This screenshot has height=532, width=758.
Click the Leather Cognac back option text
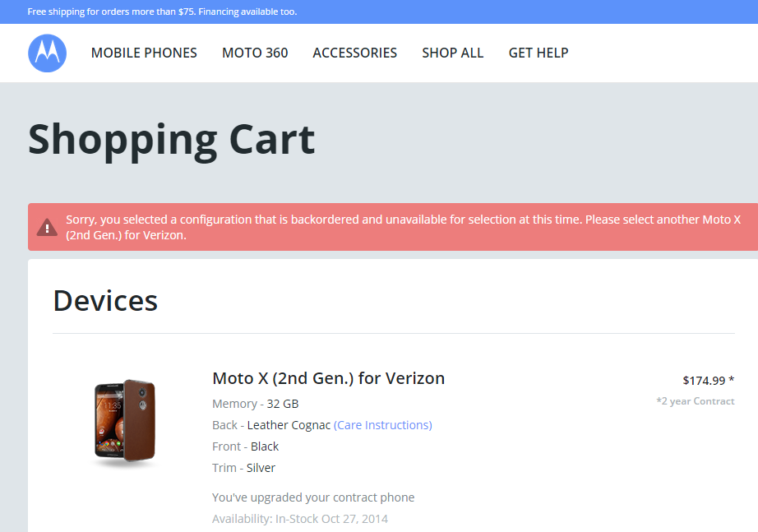pyautogui.click(x=289, y=425)
